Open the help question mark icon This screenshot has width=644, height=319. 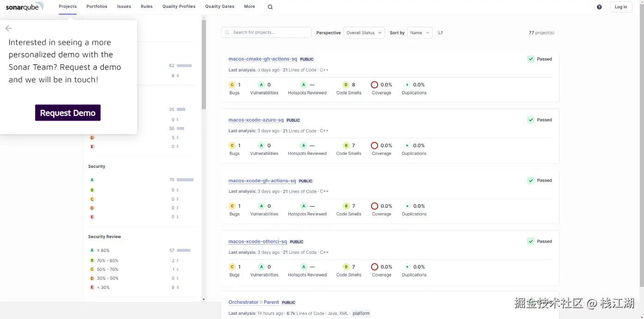[x=599, y=7]
